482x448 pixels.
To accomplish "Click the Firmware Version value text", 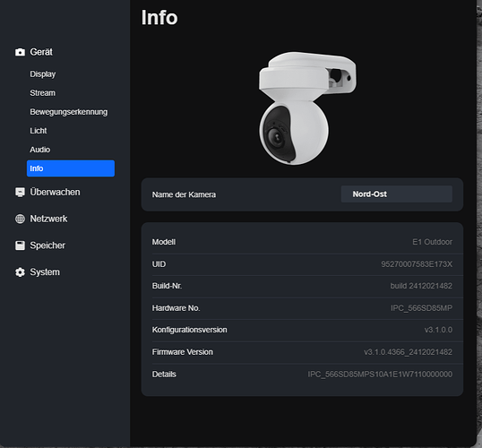I will point(408,352).
